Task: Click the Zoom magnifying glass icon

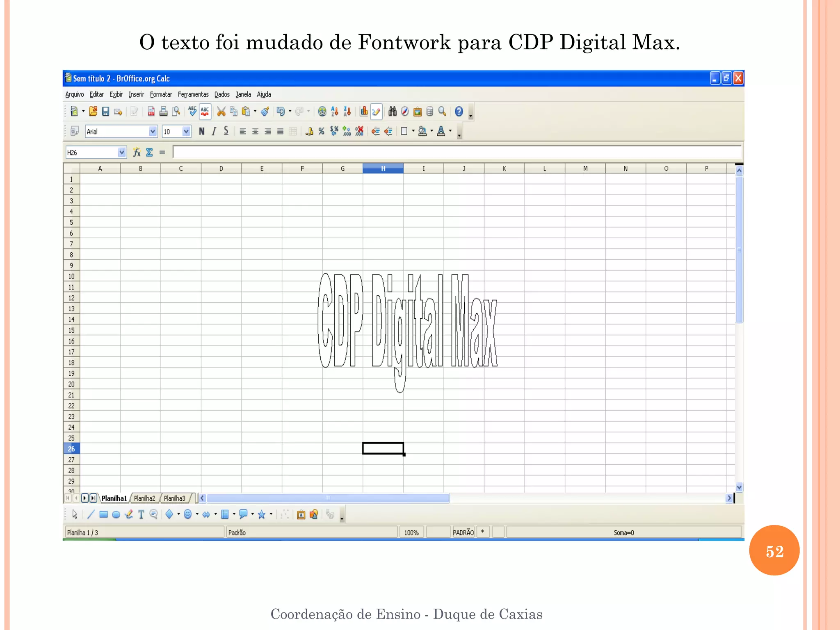Action: point(442,112)
